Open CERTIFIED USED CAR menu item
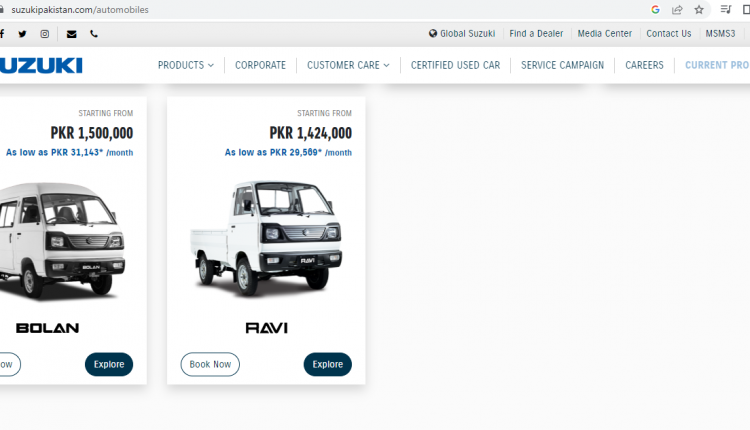Screen dimensions: 750x430 tap(455, 65)
